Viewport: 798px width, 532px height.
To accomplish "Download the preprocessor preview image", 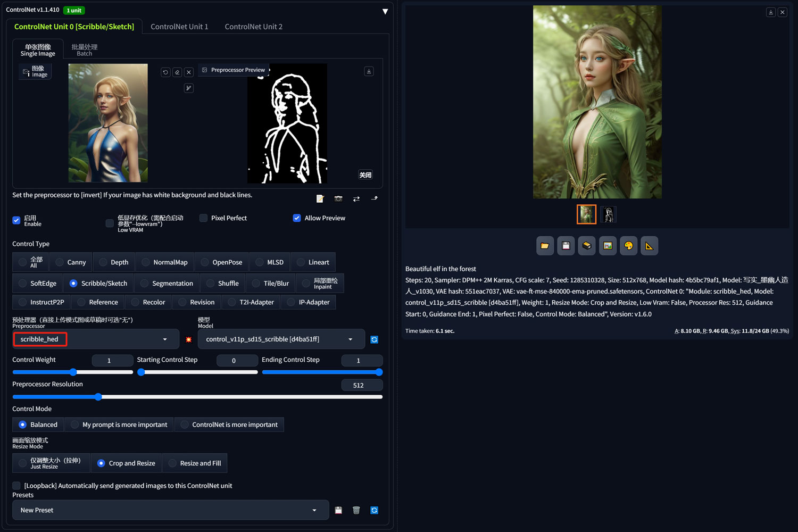I will (369, 71).
